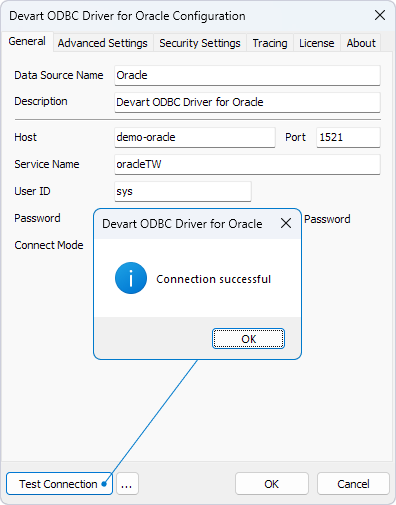Click the Service Name label
The width and height of the screenshot is (396, 505).
click(47, 164)
